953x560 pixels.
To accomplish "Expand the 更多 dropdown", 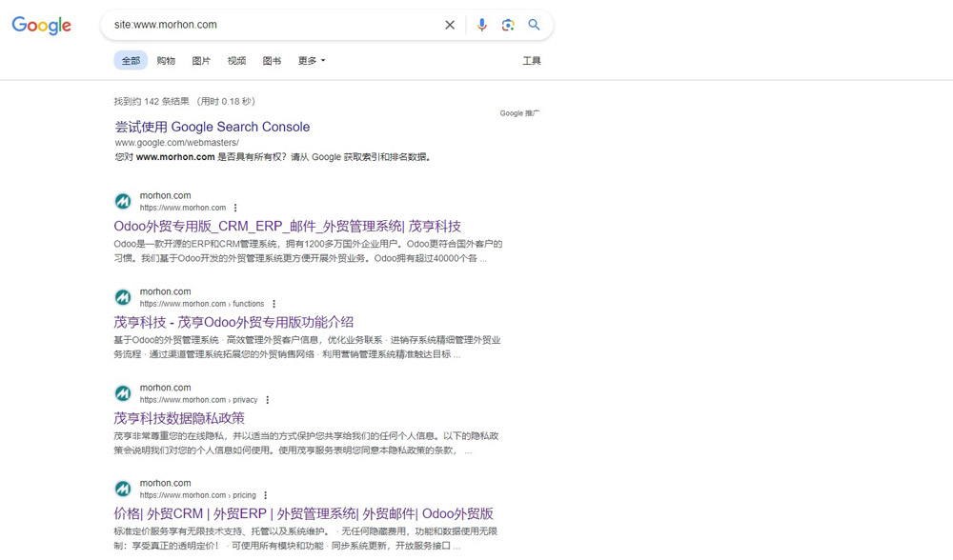I will click(312, 61).
